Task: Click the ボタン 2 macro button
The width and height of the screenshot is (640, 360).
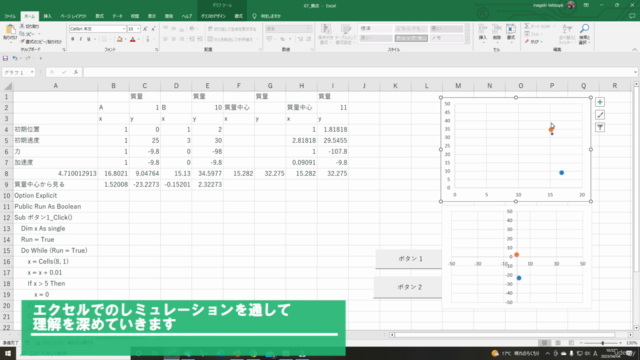Action: tap(408, 287)
